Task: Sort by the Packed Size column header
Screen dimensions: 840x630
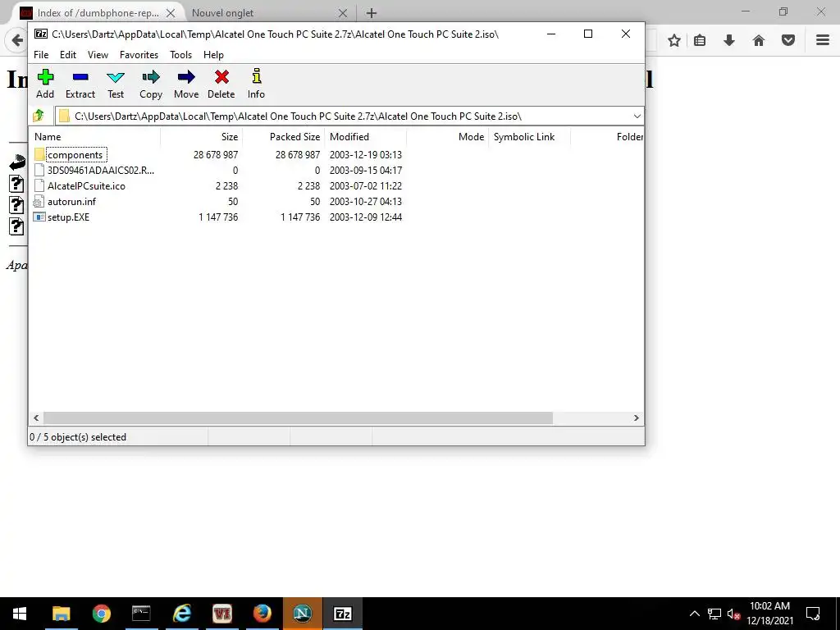Action: pyautogui.click(x=283, y=137)
